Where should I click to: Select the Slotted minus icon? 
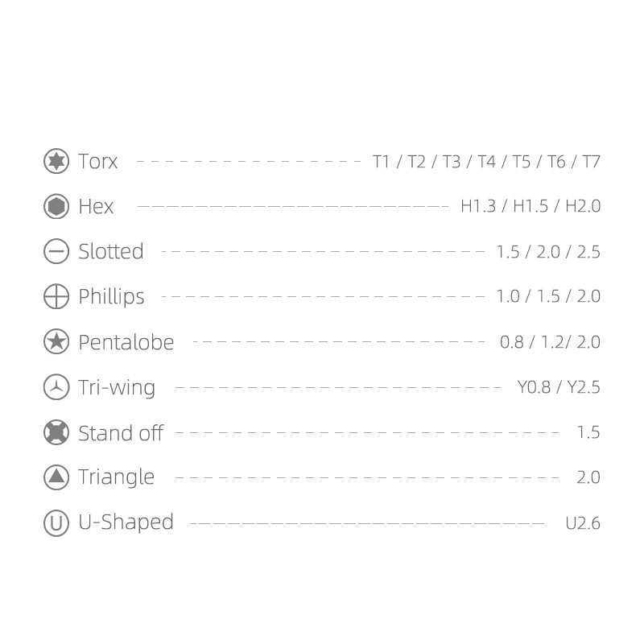[56, 251]
